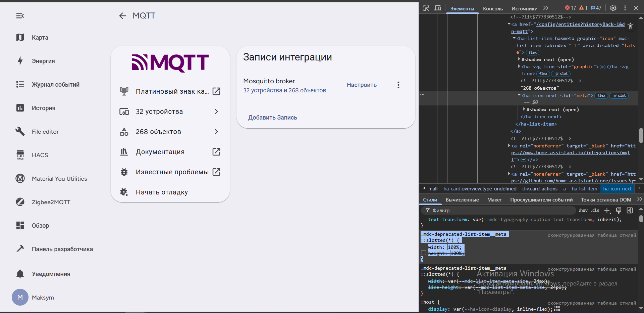Image resolution: width=644 pixels, height=313 pixels.
Task: Toggle the device toolbar emulation icon
Action: click(438, 8)
